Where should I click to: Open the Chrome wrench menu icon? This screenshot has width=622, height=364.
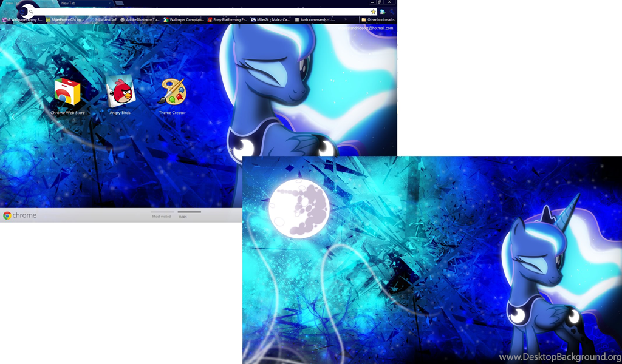(392, 12)
